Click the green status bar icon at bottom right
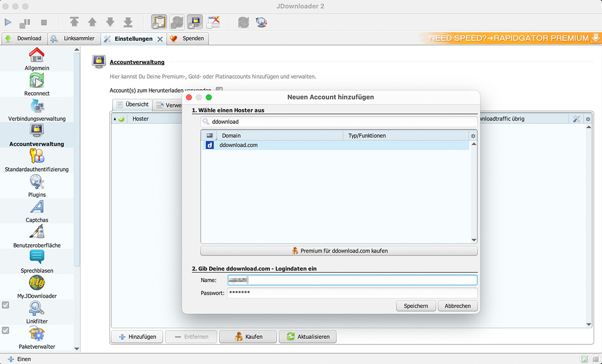The height and width of the screenshot is (364, 602). [x=584, y=359]
